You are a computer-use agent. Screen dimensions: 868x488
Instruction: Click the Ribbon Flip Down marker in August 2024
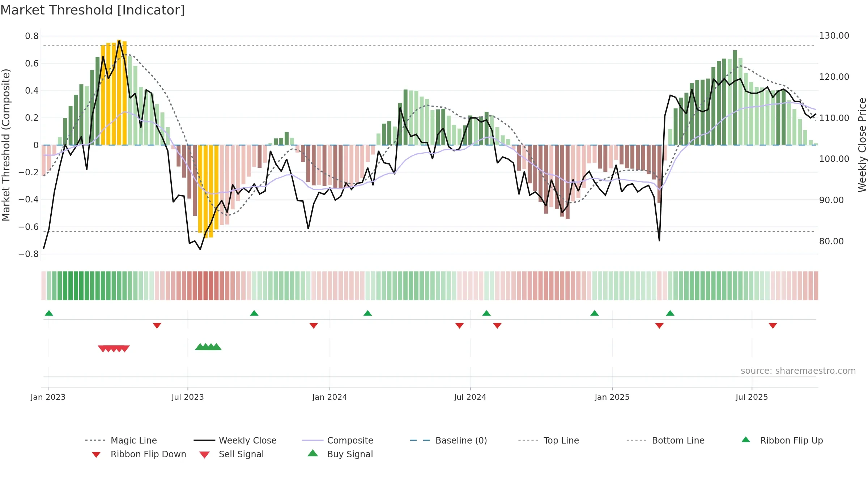point(497,326)
